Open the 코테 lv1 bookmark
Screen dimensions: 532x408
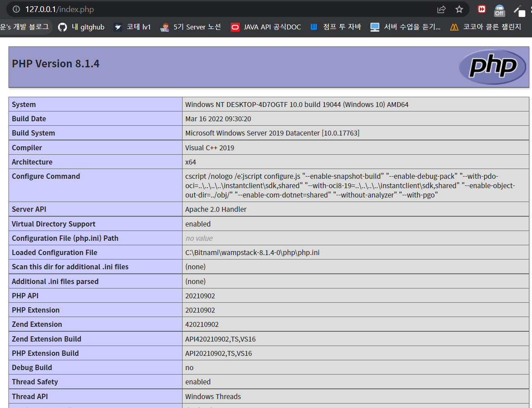[132, 27]
